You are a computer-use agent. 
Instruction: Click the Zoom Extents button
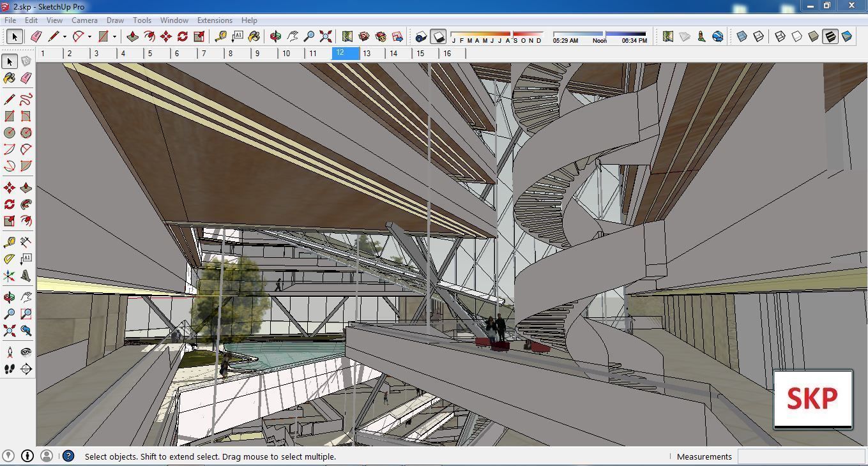click(325, 36)
